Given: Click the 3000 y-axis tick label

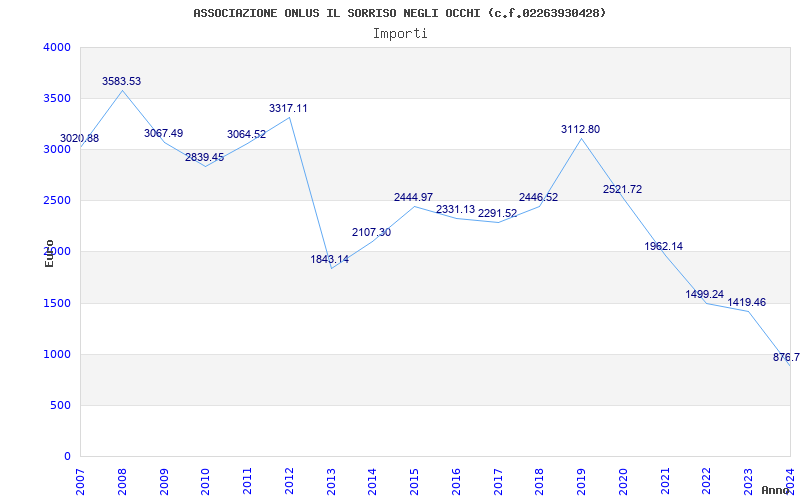Looking at the screenshot, I should (57, 149).
